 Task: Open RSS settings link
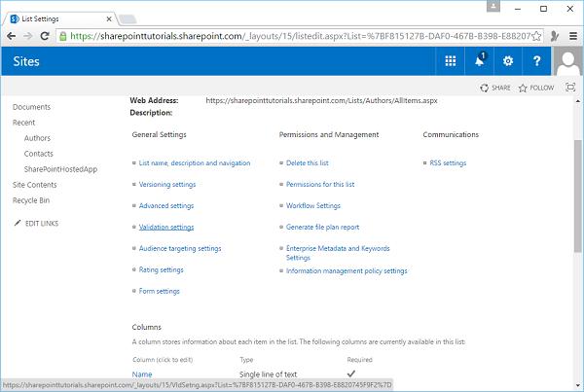[448, 163]
